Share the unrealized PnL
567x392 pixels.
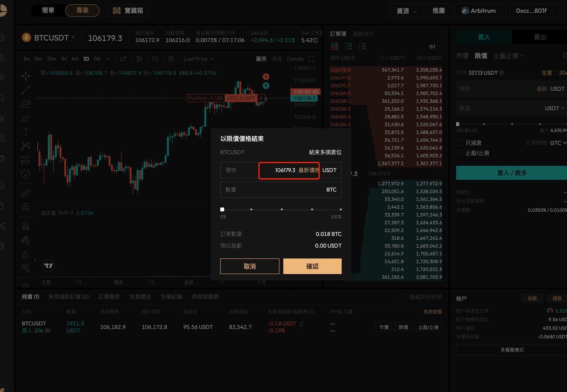coord(302,323)
